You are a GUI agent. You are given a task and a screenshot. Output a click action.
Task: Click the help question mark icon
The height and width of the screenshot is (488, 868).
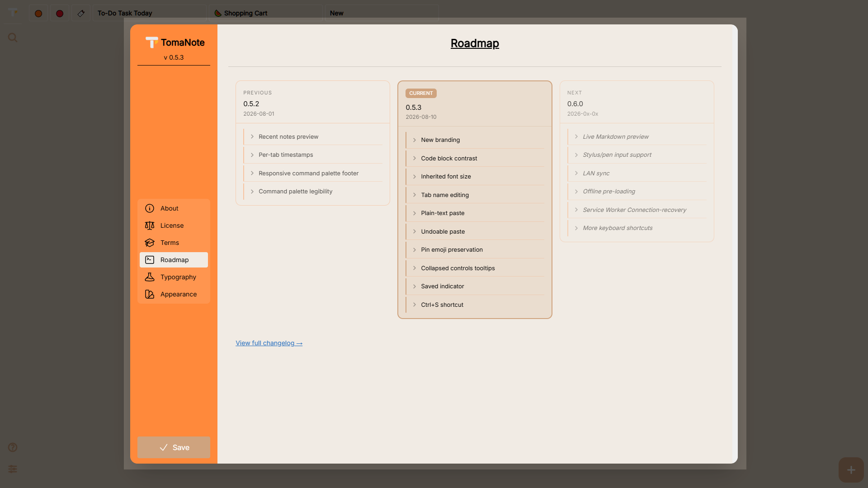click(13, 447)
